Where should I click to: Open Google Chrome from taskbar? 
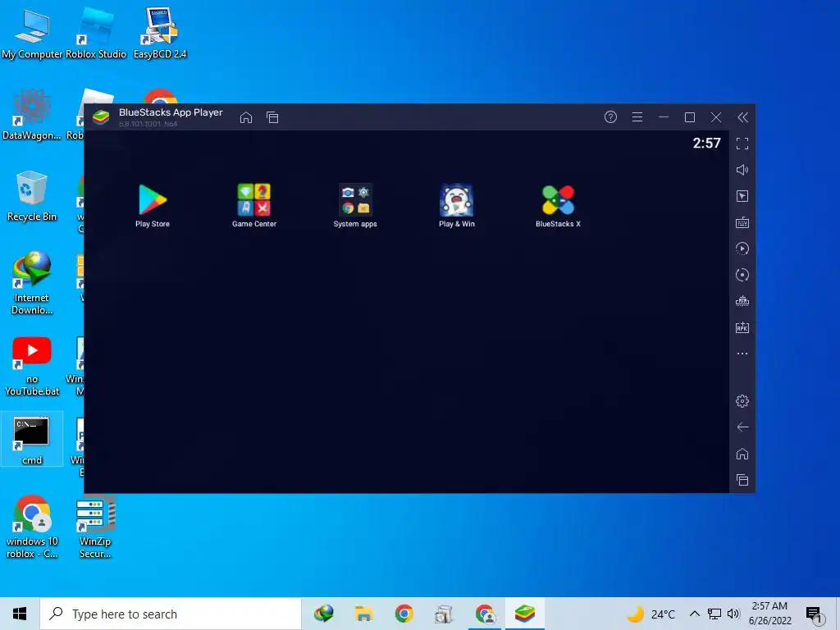tap(404, 614)
